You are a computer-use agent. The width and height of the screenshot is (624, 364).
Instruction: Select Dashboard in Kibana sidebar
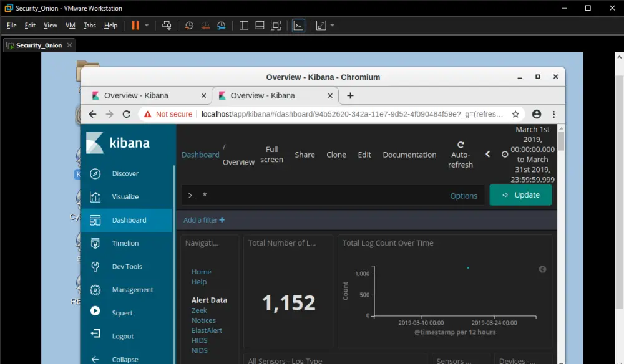point(127,220)
